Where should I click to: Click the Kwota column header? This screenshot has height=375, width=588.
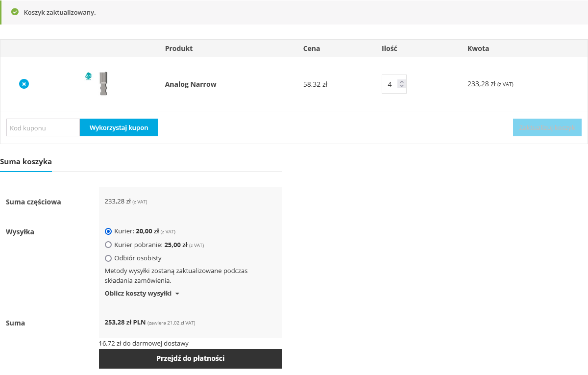click(x=478, y=49)
